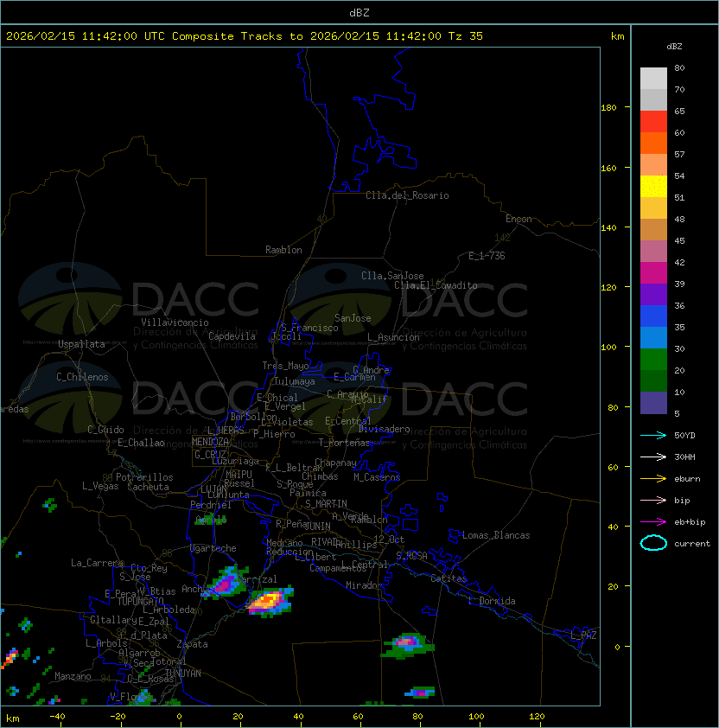Viewport: 719px width, 728px height.
Task: Click the 'S_MARTIN' label
Action: tap(326, 504)
